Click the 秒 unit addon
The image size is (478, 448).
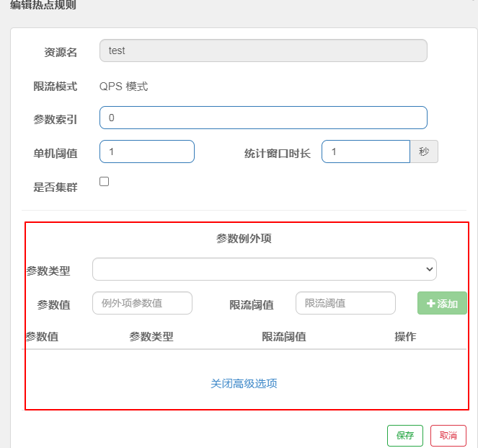point(424,151)
